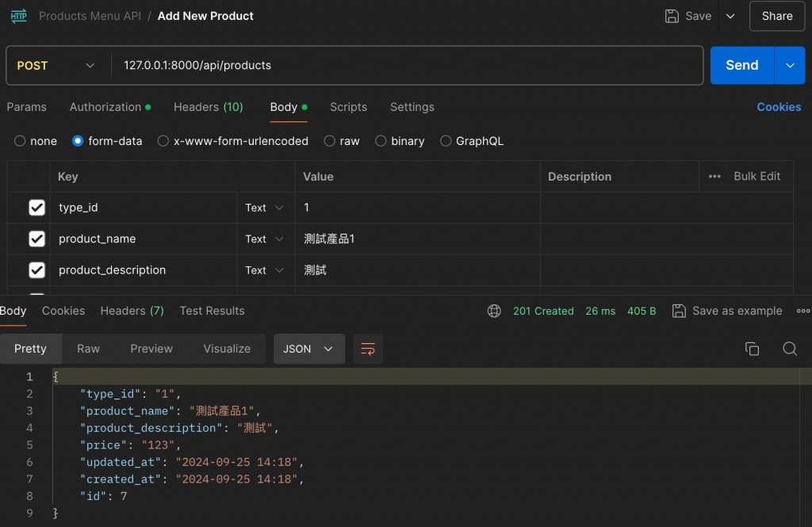The image size is (812, 527).
Task: Open the three-dot menu beside Bulk Edit
Action: [x=714, y=176]
